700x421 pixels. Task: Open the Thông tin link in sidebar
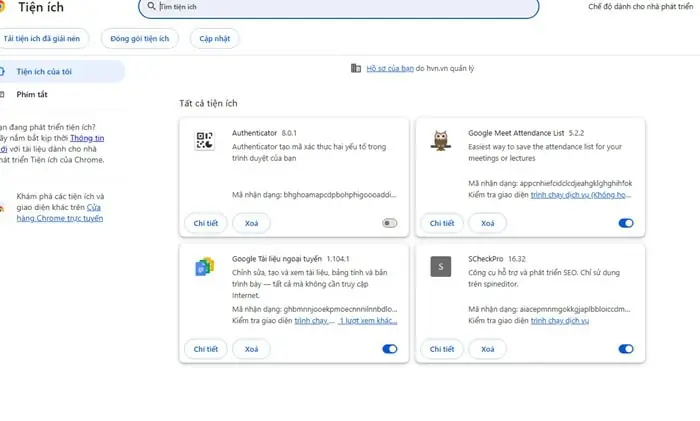87,138
